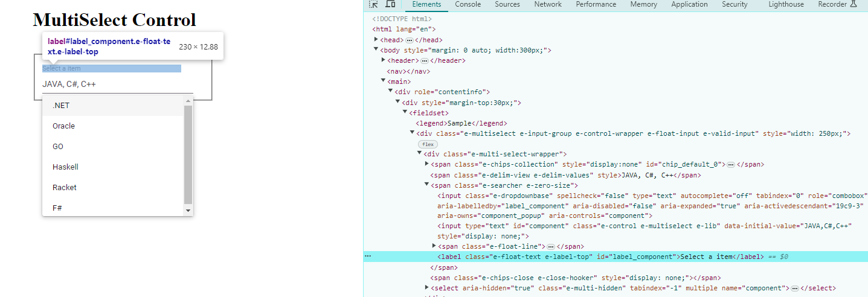This screenshot has height=297, width=868.
Task: Open the Network tab
Action: [x=547, y=4]
